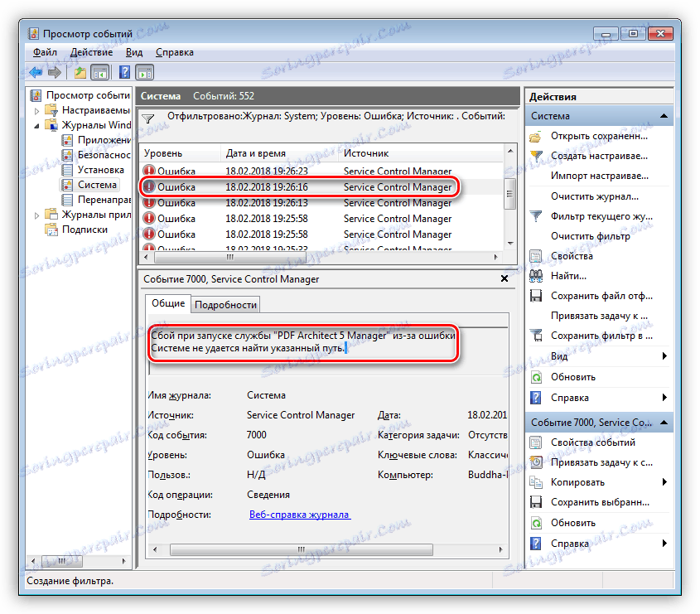
Task: Open the Действие menu
Action: pos(91,52)
